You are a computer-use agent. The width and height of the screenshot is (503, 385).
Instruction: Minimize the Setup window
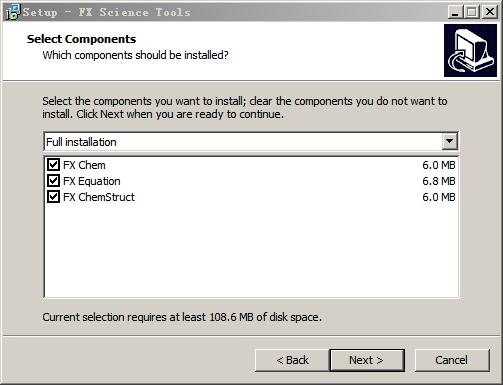(x=455, y=12)
